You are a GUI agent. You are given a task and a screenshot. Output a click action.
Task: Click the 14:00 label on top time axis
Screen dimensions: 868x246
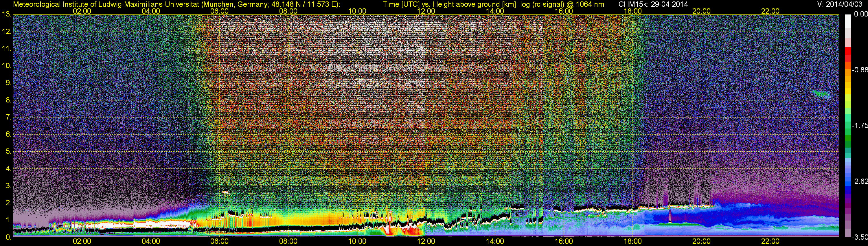pos(495,11)
